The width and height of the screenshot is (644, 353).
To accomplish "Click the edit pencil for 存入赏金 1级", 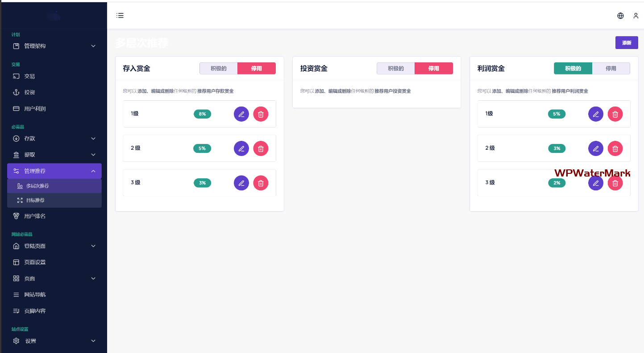I will [241, 114].
